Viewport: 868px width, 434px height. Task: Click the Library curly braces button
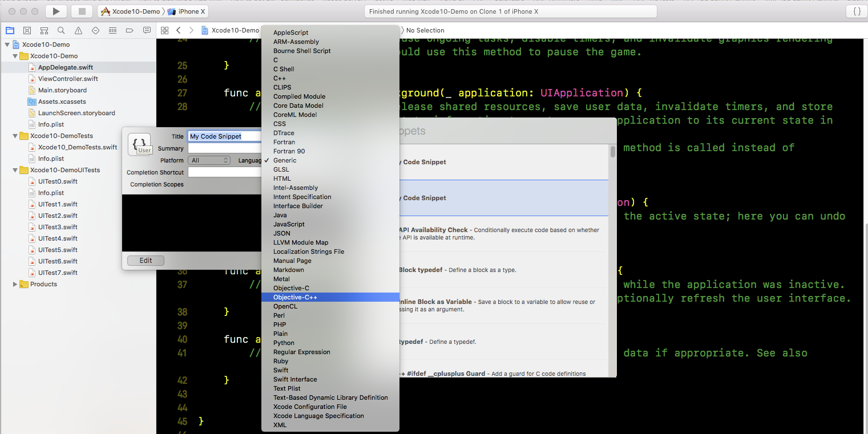857,11
